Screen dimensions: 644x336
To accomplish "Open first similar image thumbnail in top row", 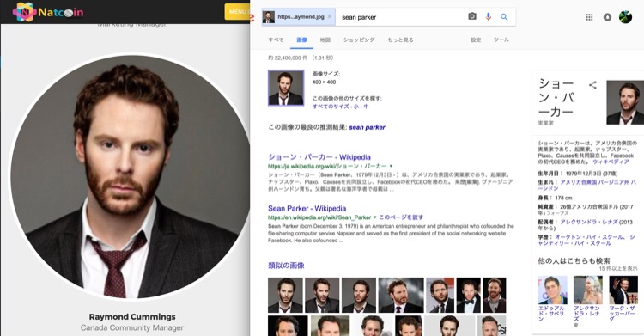I will (x=285, y=296).
